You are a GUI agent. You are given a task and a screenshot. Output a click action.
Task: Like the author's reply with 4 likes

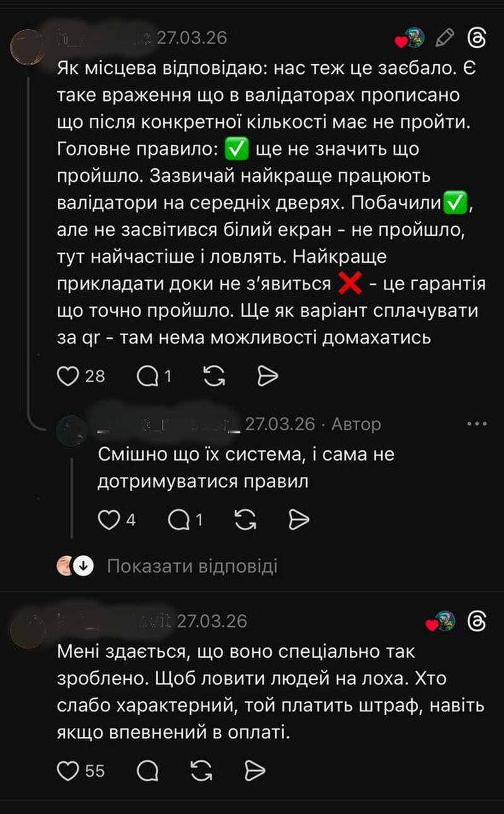(109, 520)
